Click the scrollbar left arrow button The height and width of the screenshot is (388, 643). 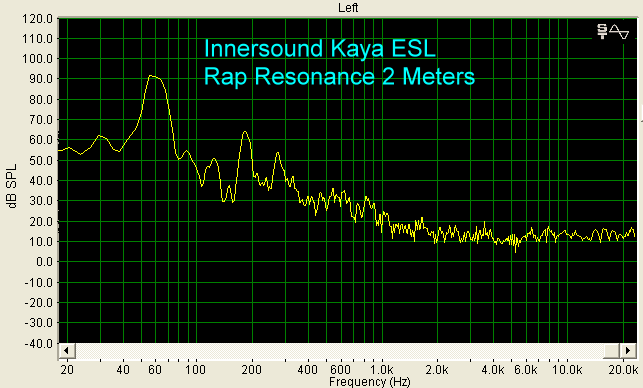(x=66, y=351)
